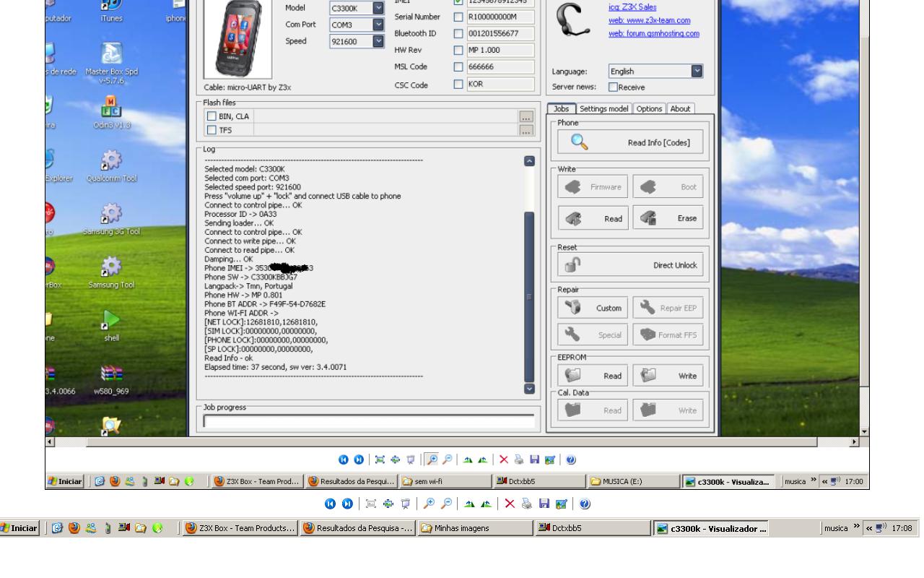Click browse button for BIN, CLA file
This screenshot has width=924, height=578.
click(526, 117)
